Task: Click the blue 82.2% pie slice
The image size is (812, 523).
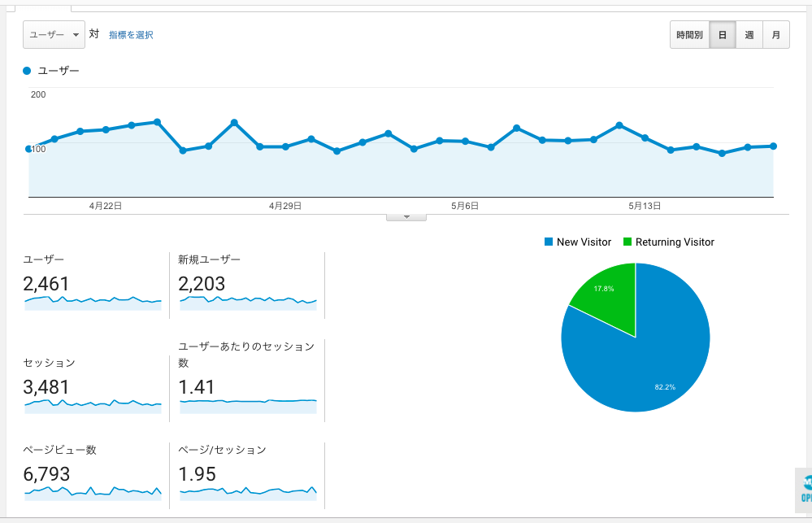Action: coord(650,358)
